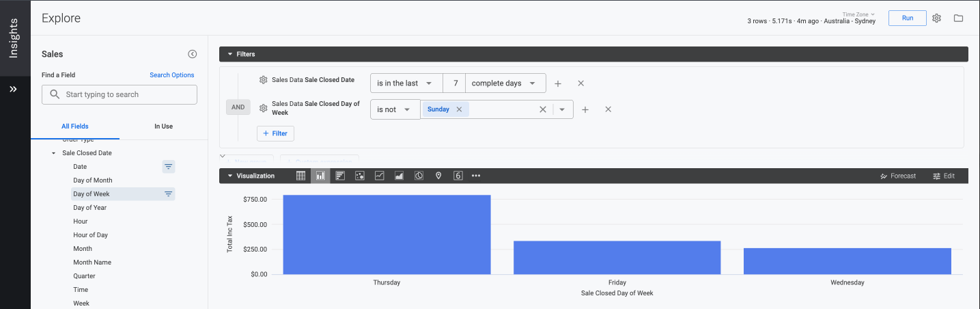This screenshot has height=309, width=980.
Task: Open the visualization Edit settings
Action: (x=944, y=176)
